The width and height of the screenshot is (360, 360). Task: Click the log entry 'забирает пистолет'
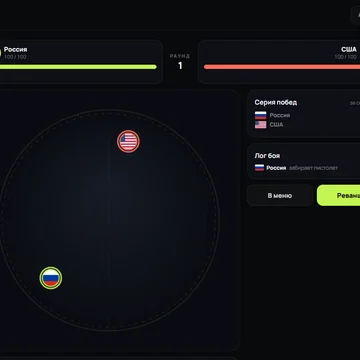point(313,168)
